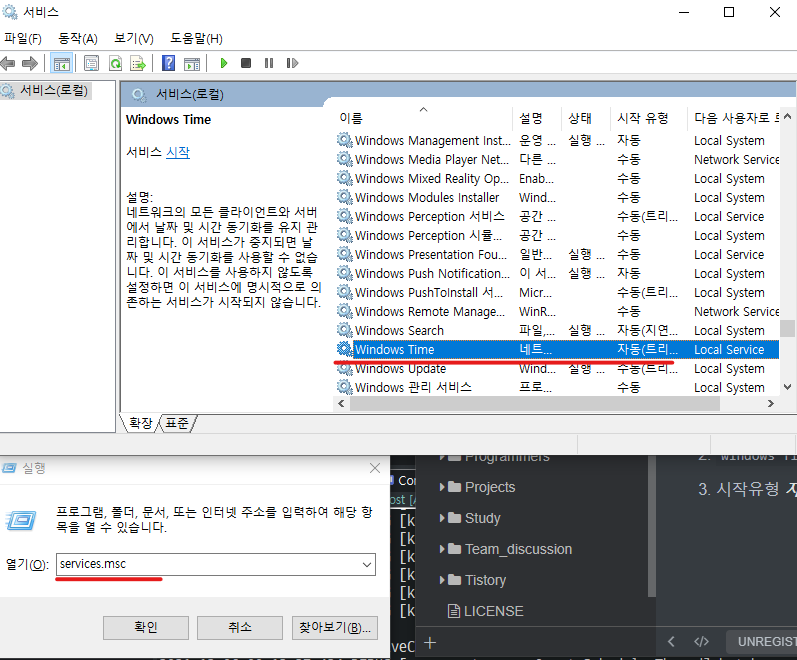
Task: Click the 취소 button in Run dialog
Action: pos(240,627)
